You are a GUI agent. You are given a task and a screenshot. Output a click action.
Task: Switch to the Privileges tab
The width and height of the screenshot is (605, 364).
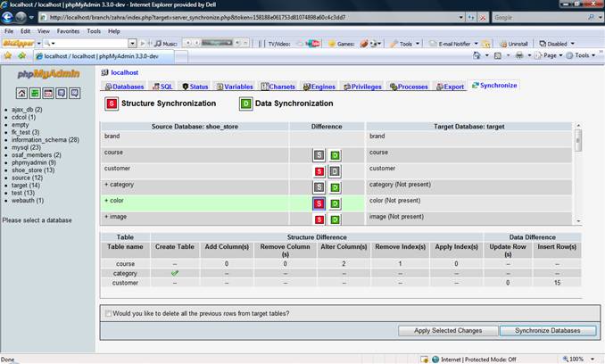point(366,87)
